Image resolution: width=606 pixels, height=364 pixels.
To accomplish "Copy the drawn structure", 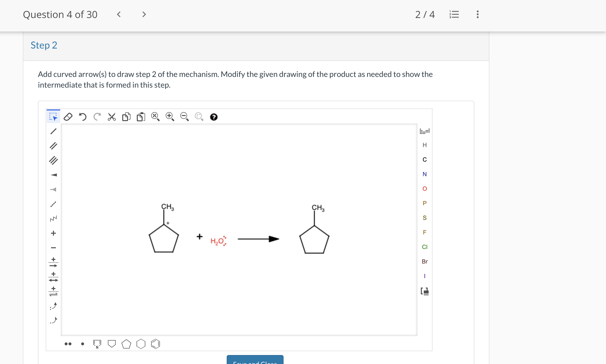I will point(126,117).
